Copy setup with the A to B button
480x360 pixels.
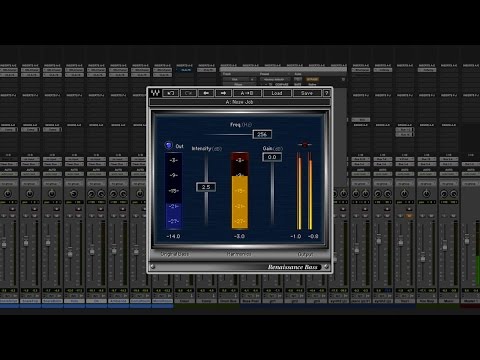click(x=247, y=93)
